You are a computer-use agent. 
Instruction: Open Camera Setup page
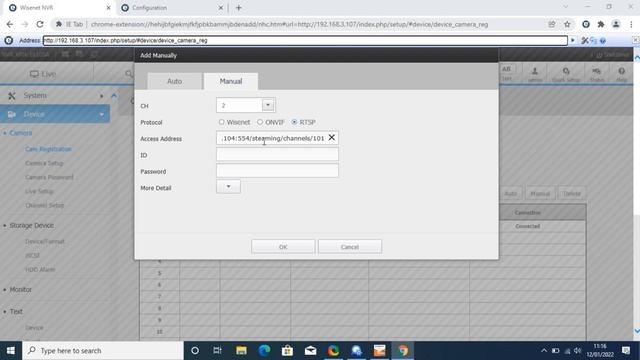pyautogui.click(x=44, y=163)
